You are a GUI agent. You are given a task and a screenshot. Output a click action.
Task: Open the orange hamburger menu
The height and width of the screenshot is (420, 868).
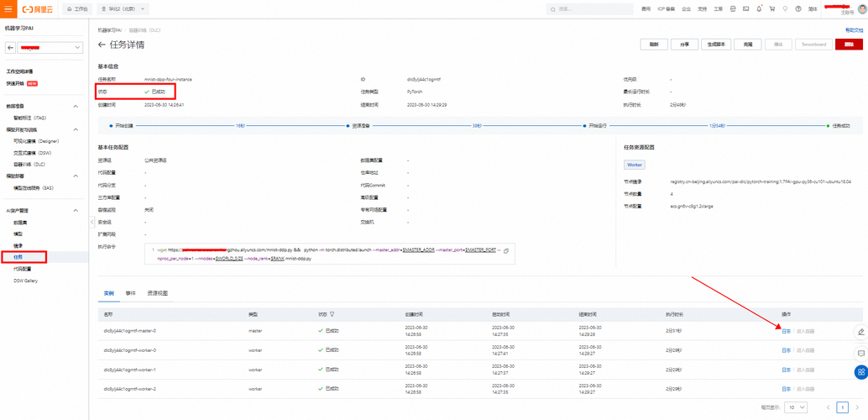point(8,9)
